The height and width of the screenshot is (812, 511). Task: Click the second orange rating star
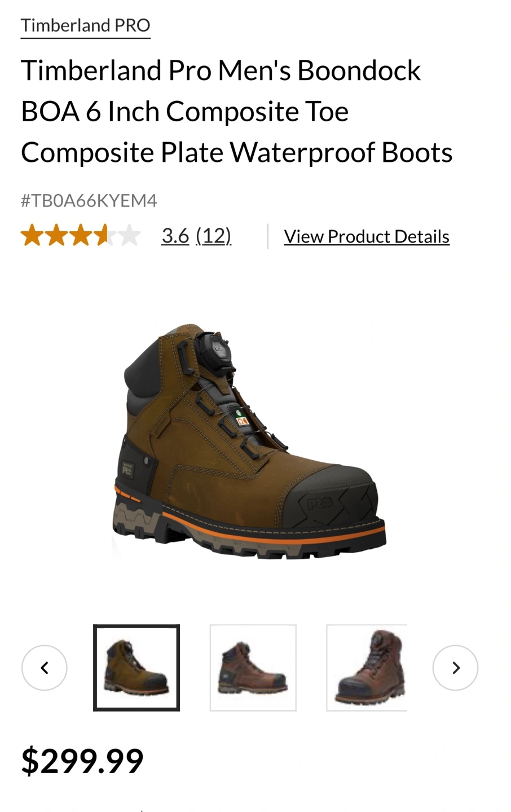(56, 236)
